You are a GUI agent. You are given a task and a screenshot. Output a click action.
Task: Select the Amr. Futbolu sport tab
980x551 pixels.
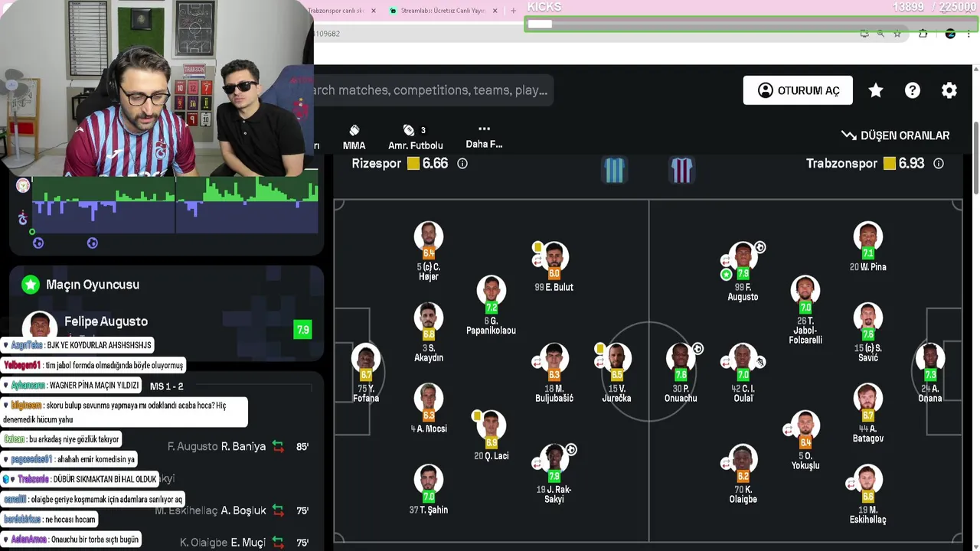(x=415, y=137)
